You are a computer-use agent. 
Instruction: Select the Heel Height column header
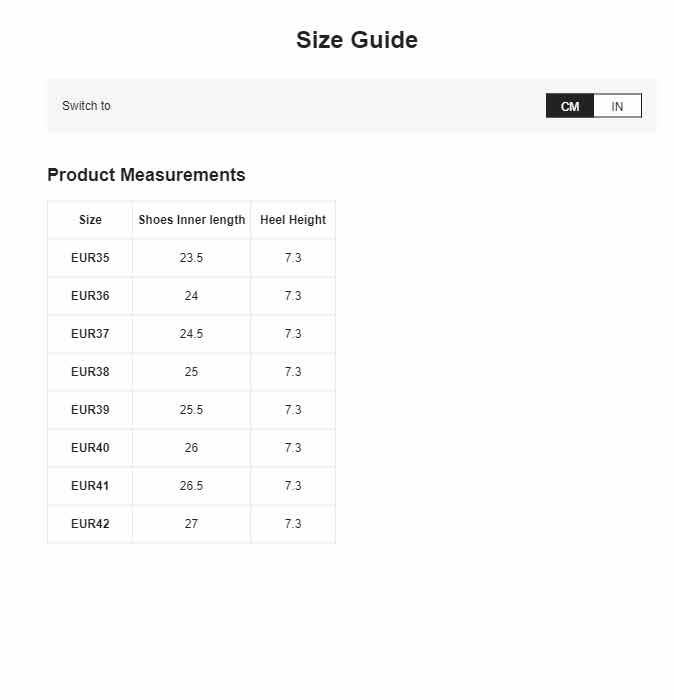[293, 220]
